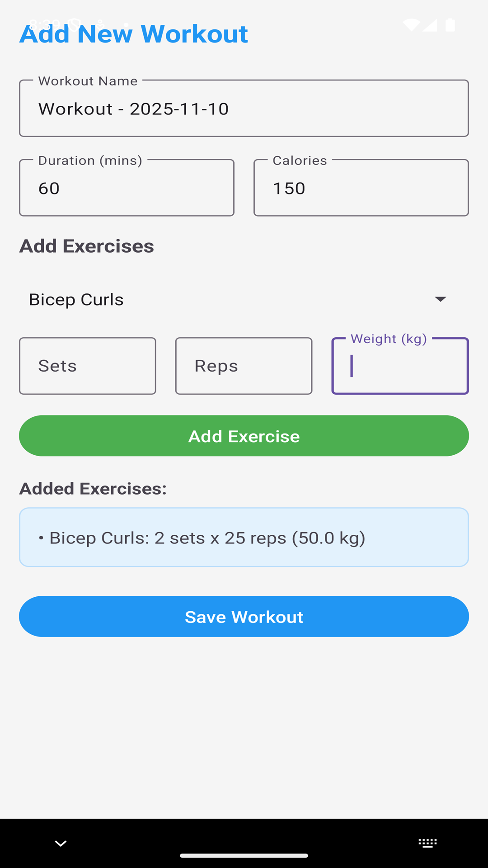Click the Add Exercise button
The height and width of the screenshot is (868, 488).
[x=244, y=436]
